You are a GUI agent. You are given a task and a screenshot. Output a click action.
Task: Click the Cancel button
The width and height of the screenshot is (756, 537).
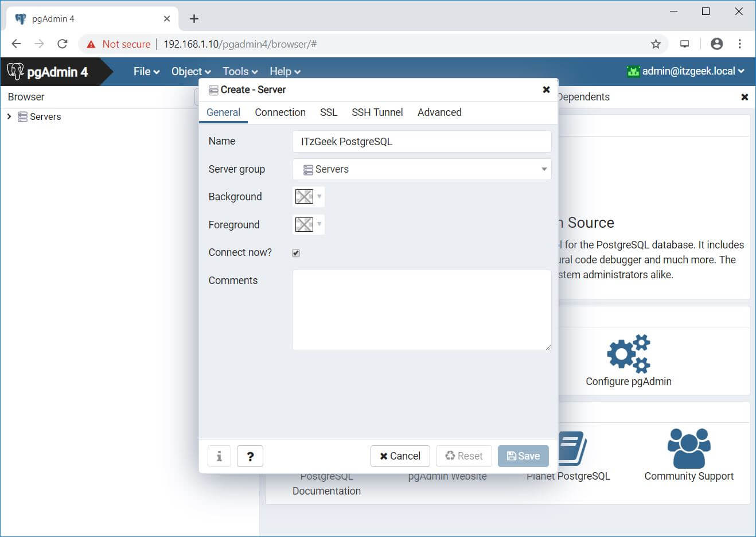(400, 456)
